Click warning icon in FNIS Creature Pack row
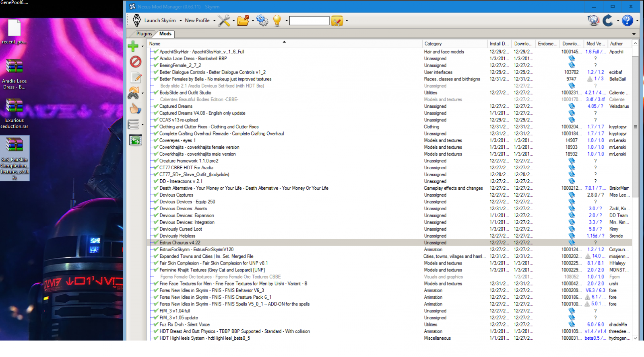The image size is (644, 357). [587, 297]
